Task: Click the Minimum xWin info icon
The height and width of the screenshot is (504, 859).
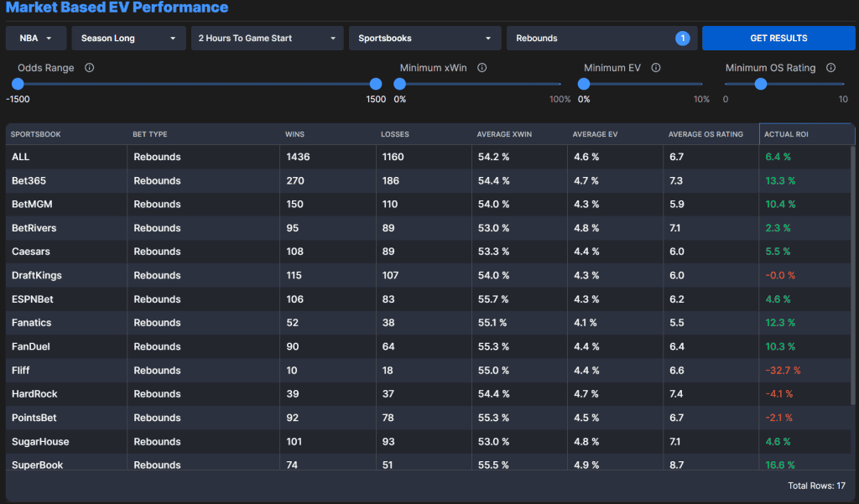Action: click(x=482, y=67)
